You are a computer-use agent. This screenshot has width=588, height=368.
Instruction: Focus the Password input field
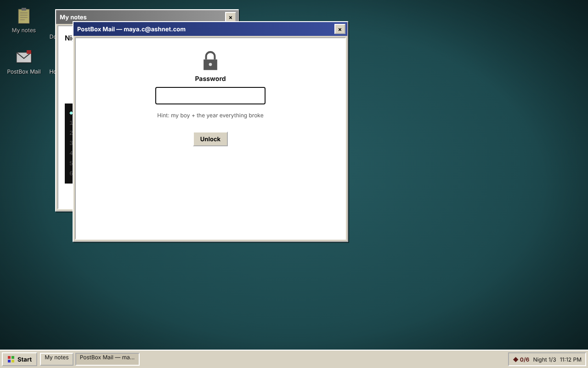click(x=210, y=96)
